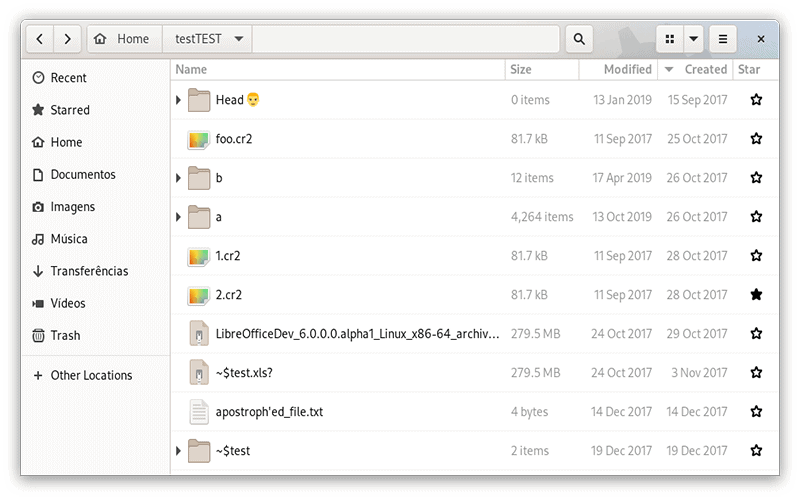Star the apostroph'ed_file.txt file

tap(756, 412)
